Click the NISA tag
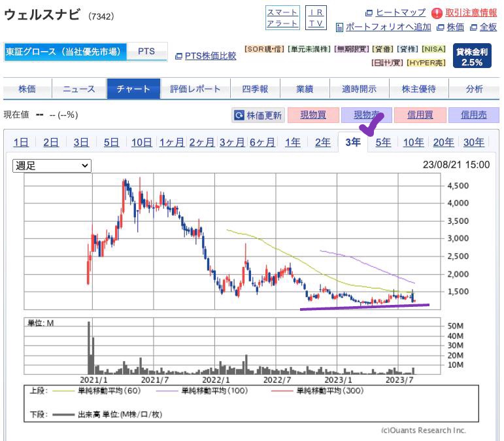The width and height of the screenshot is (504, 441). [x=434, y=49]
